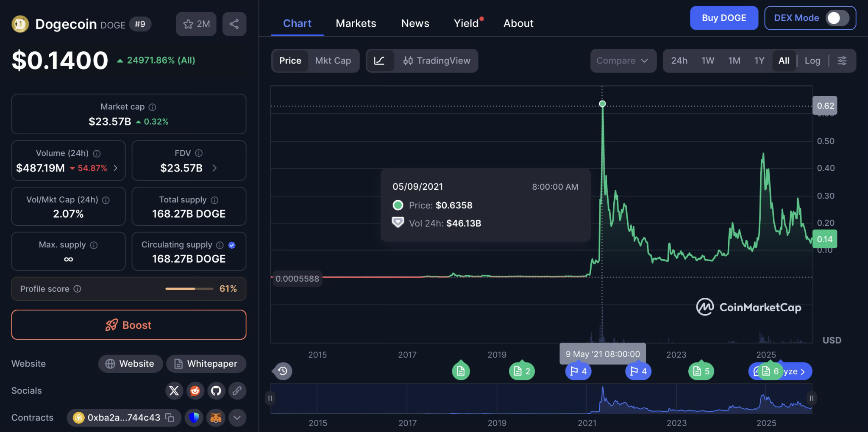
Task: Switch to the Markets tab
Action: pyautogui.click(x=356, y=23)
